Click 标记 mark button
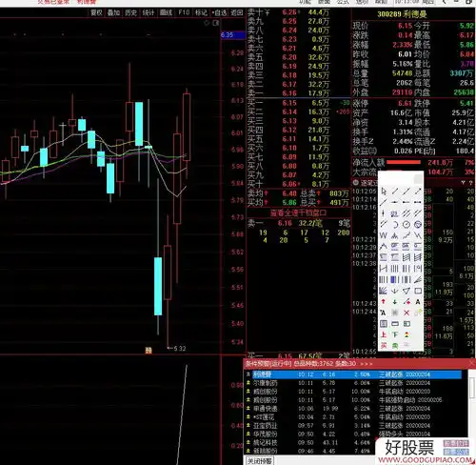476x465 pixels. [x=201, y=12]
